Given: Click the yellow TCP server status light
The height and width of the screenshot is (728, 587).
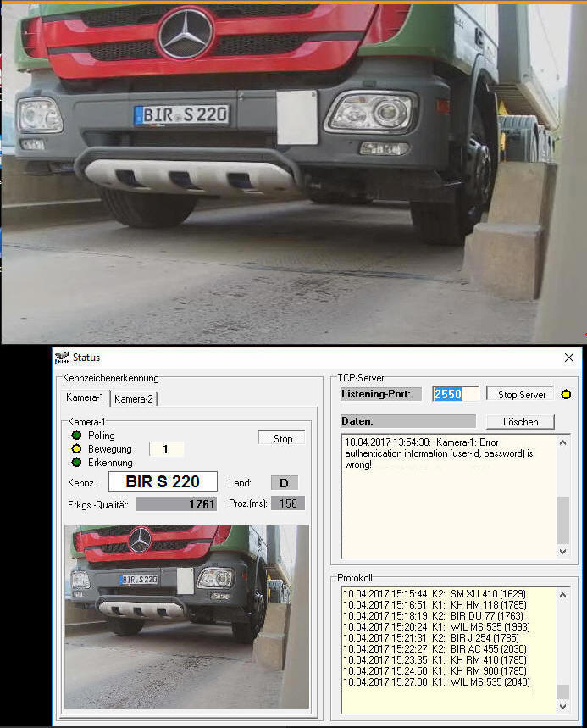Looking at the screenshot, I should pyautogui.click(x=566, y=395).
